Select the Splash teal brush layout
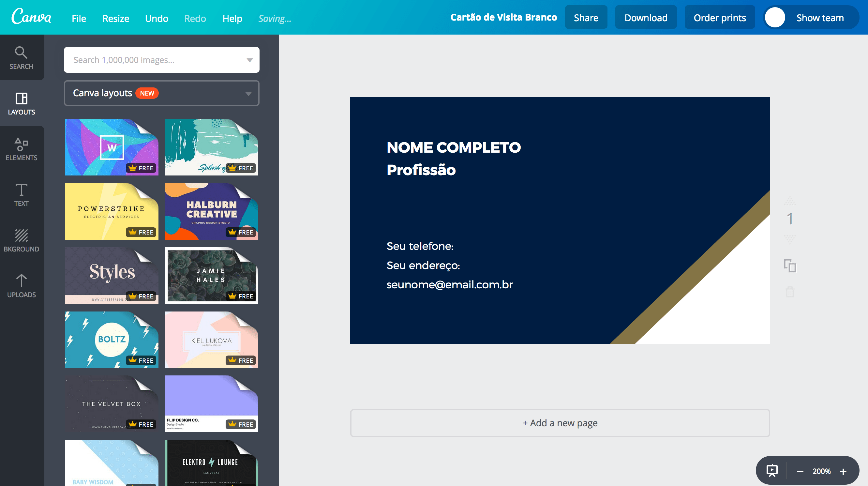This screenshot has width=868, height=486. pos(211,147)
